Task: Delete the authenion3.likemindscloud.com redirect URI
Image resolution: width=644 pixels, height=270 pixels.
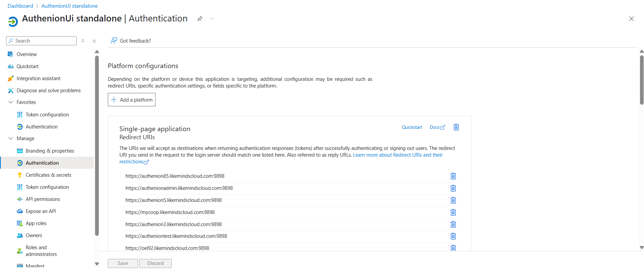Action: [x=453, y=224]
